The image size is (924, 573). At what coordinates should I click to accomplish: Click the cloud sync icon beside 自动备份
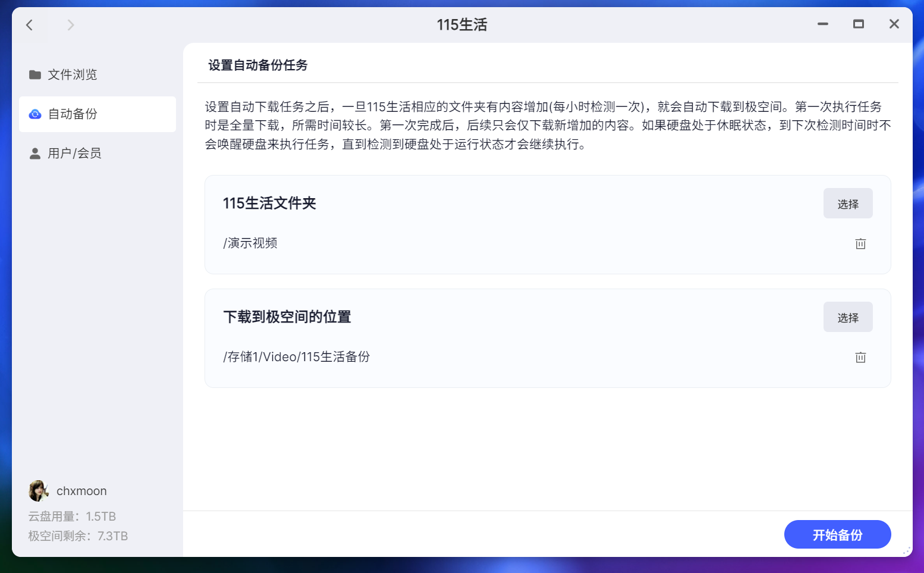[x=35, y=114]
